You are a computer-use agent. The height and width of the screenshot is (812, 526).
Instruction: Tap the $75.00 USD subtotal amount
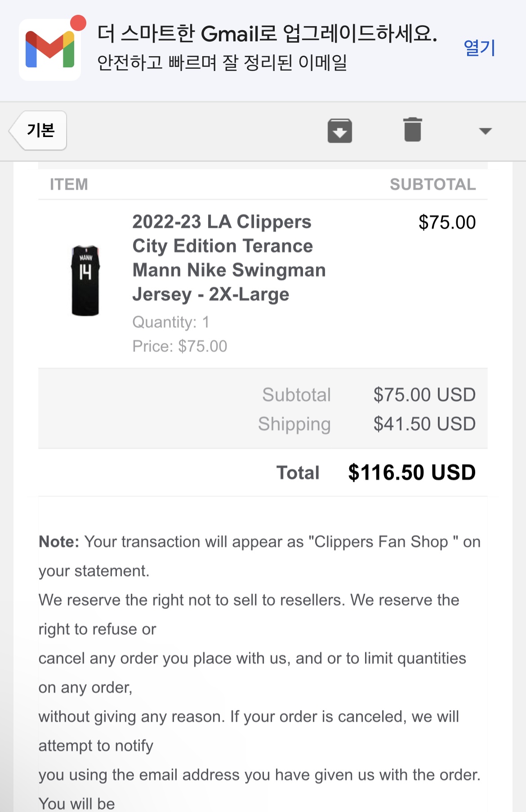424,395
